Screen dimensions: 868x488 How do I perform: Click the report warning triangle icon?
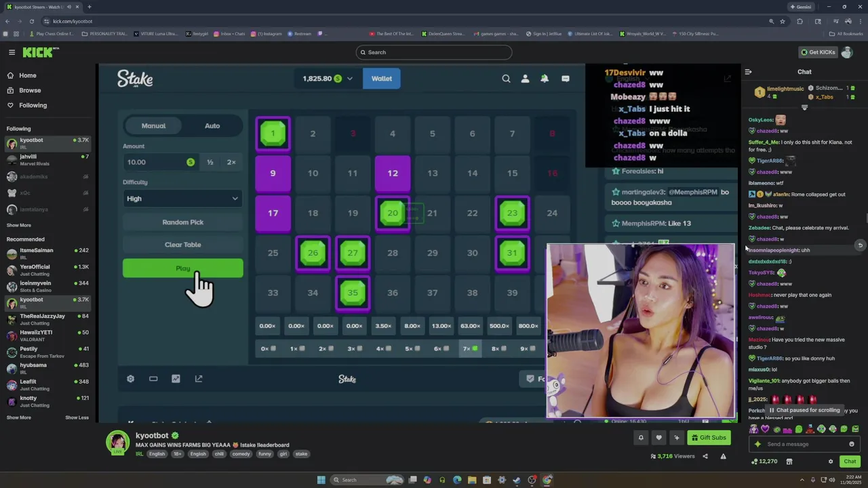click(723, 456)
